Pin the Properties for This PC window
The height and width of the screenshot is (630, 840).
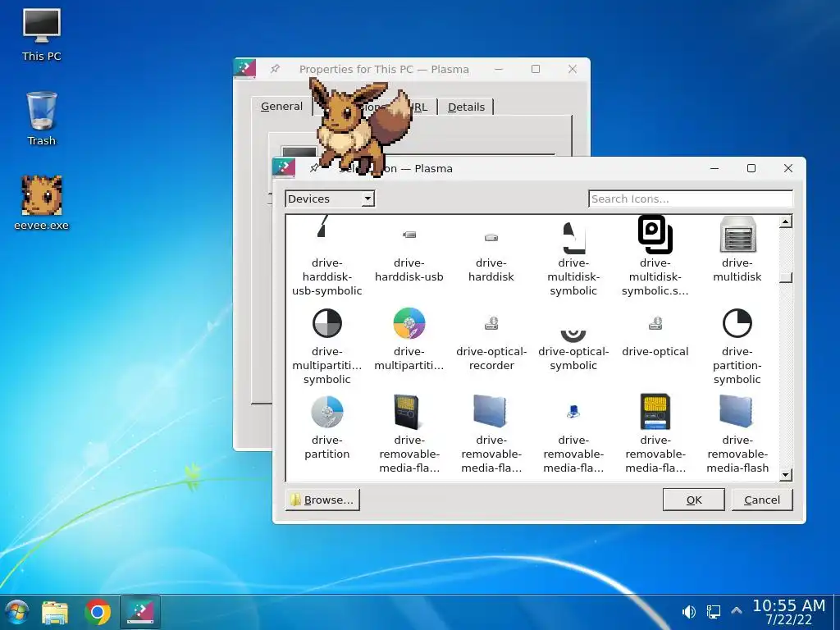tap(275, 69)
